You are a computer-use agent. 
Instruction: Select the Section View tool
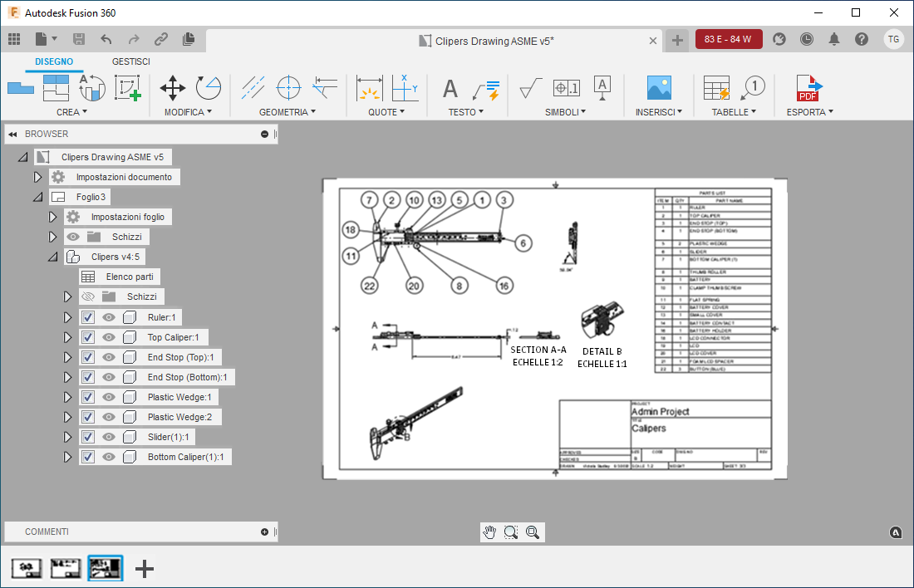(x=92, y=88)
